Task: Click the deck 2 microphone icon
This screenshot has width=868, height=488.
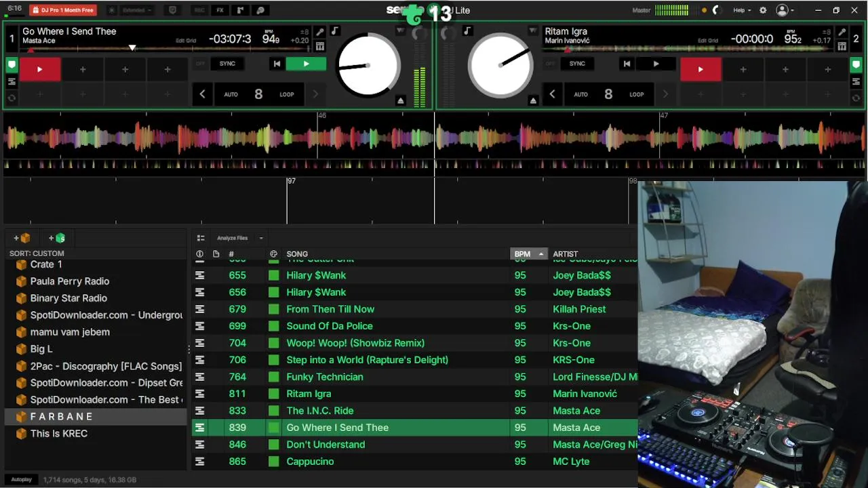Action: click(x=842, y=32)
